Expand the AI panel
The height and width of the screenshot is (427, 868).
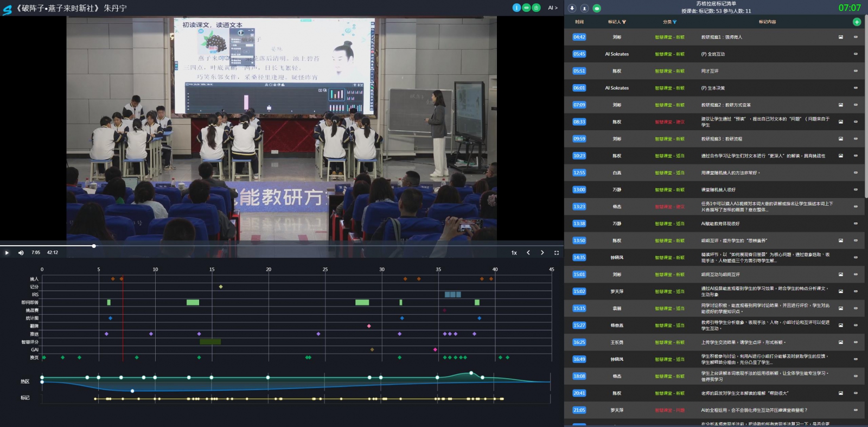[x=552, y=8]
